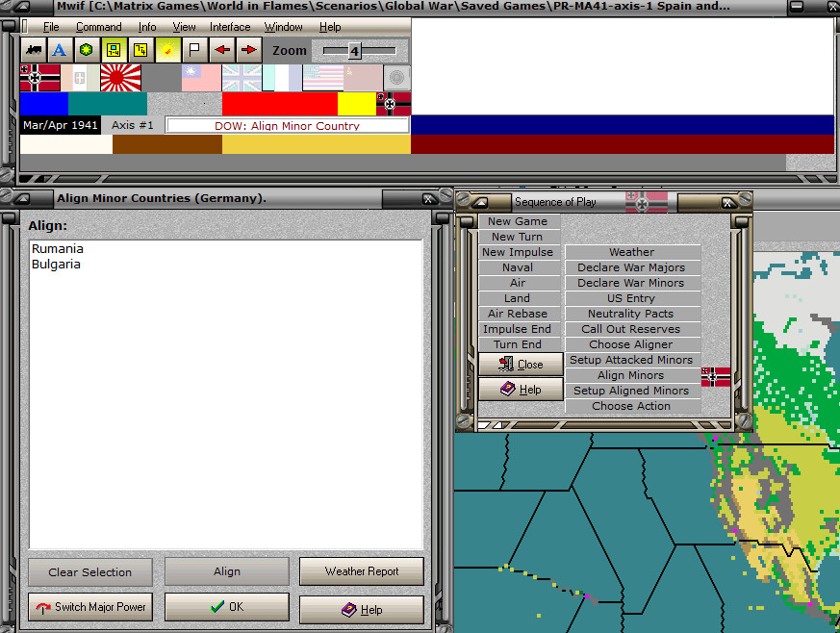Click the Air phase entry
This screenshot has width=840, height=633.
[x=518, y=283]
